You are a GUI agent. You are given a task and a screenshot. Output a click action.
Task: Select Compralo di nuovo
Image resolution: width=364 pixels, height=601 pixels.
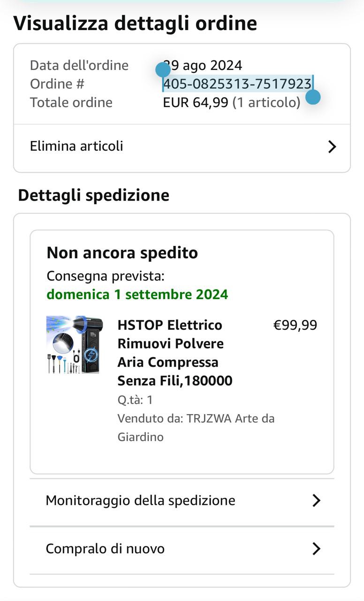105,548
